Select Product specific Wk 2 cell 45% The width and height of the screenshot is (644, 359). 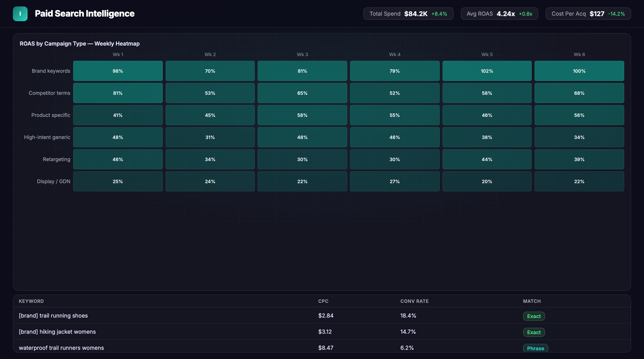210,115
